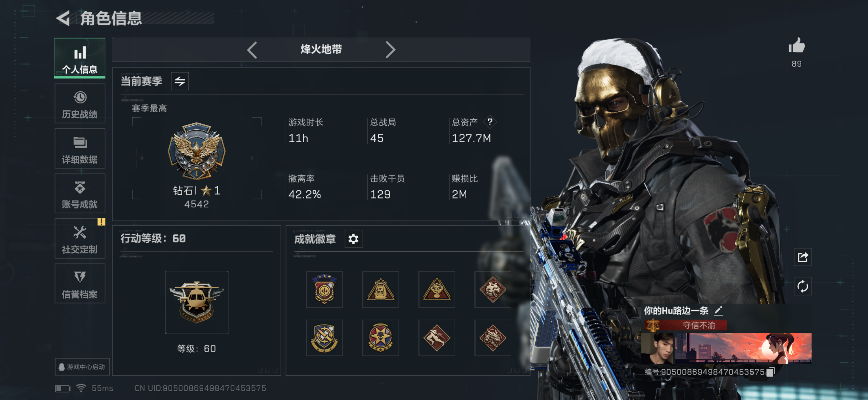Image resolution: width=868 pixels, height=400 pixels.
Task: Click the 总资产 question mark help icon
Action: point(490,122)
